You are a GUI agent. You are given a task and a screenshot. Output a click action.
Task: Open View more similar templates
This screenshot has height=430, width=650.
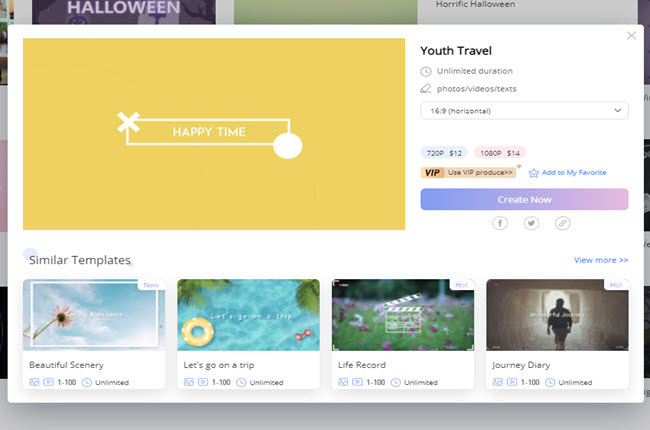click(x=600, y=260)
